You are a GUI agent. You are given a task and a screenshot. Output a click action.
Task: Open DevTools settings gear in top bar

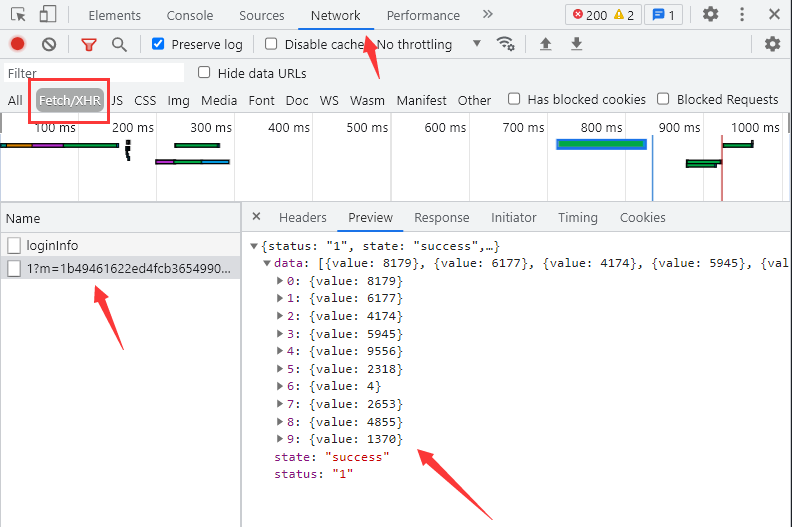coord(710,15)
